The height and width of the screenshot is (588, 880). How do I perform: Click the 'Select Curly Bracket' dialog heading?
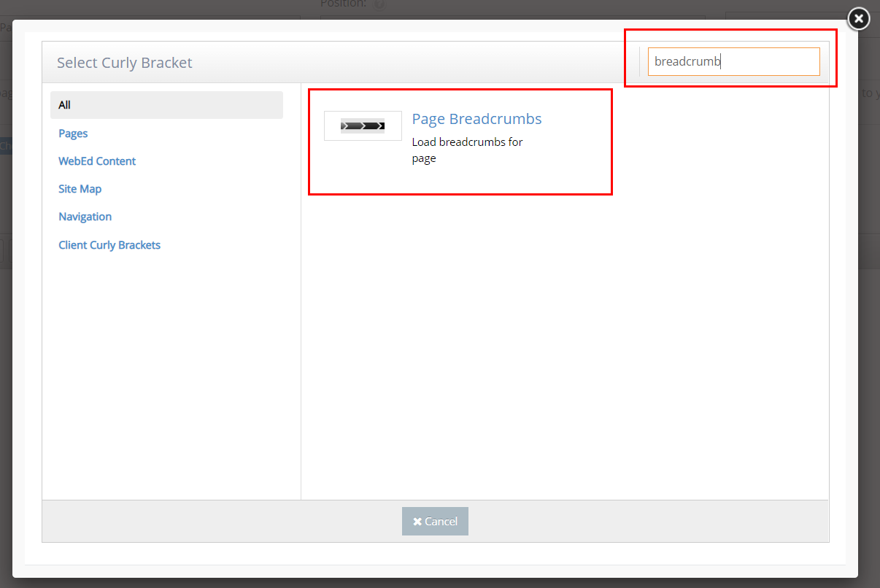point(125,63)
